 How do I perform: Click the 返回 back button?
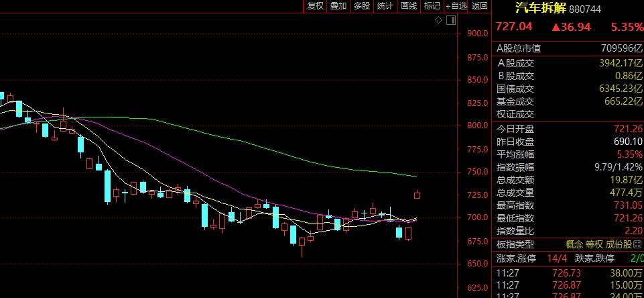[x=480, y=6]
